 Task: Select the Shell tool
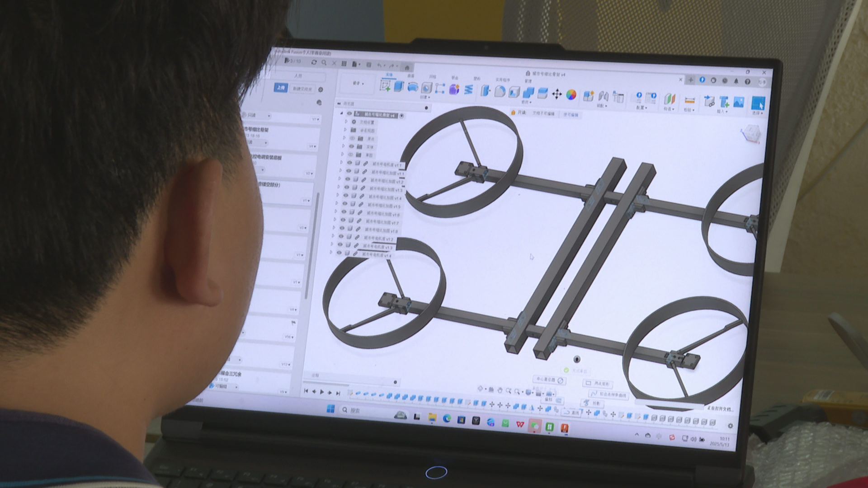514,92
